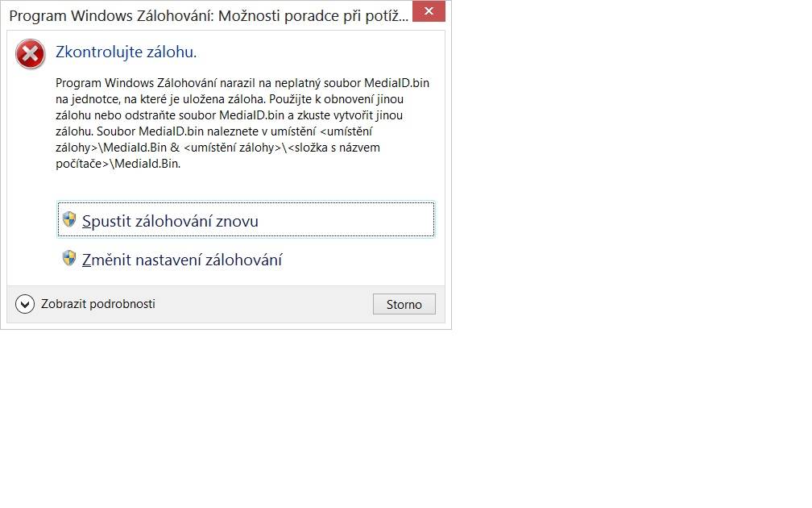Screen dimensions: 812x508
Task: Click the MediaID.bin filename in first line
Action: pyautogui.click(x=396, y=83)
